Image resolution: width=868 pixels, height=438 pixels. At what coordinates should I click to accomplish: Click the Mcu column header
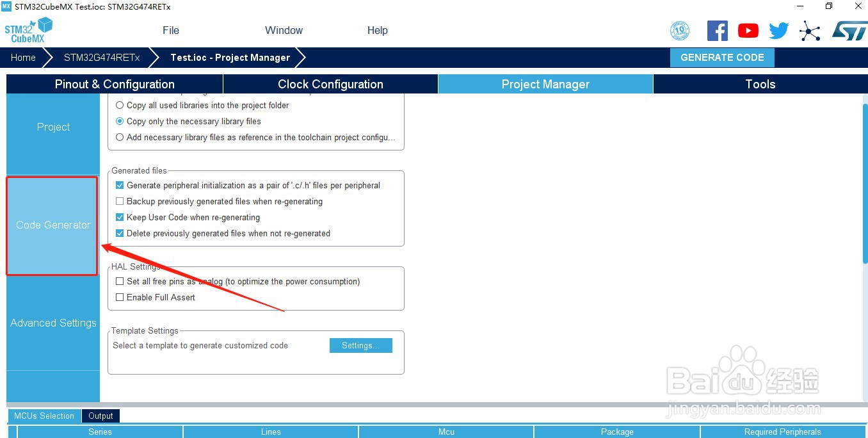[446, 432]
